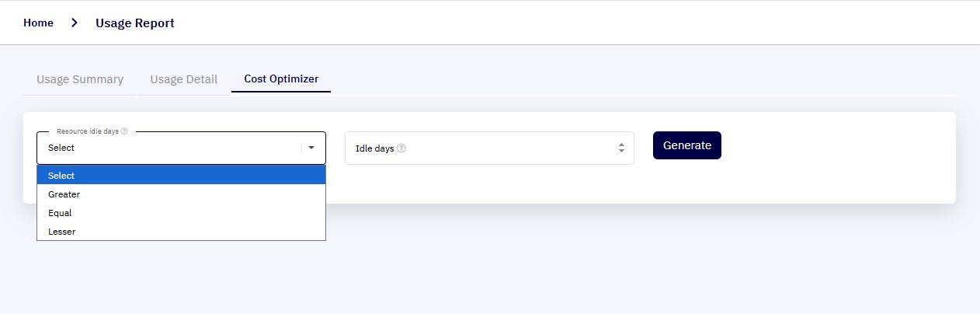
Task: Select the Lesser option
Action: pyautogui.click(x=181, y=232)
